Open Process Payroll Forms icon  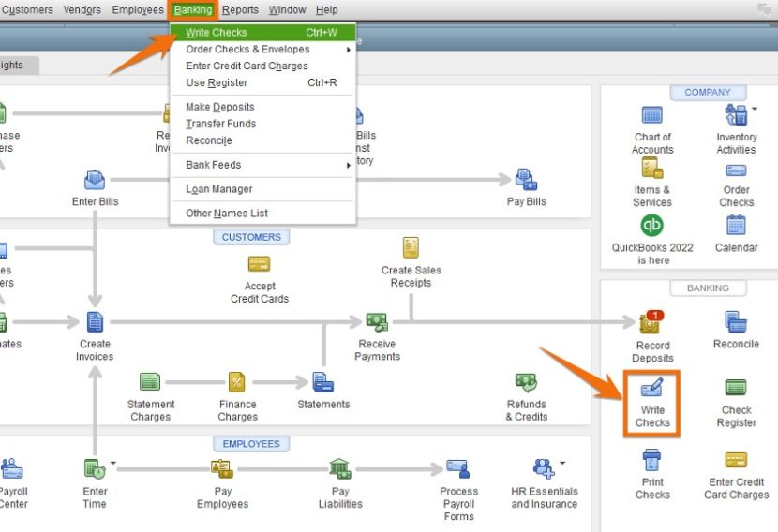pyautogui.click(x=457, y=469)
